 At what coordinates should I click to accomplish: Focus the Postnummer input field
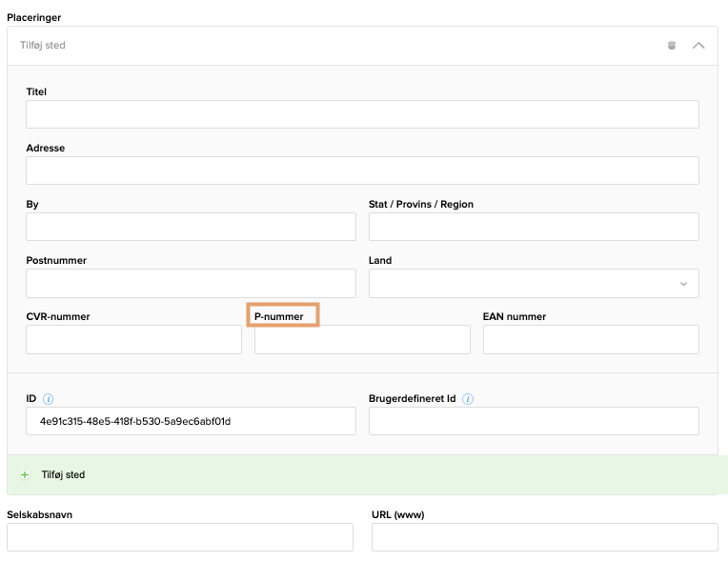click(x=191, y=283)
